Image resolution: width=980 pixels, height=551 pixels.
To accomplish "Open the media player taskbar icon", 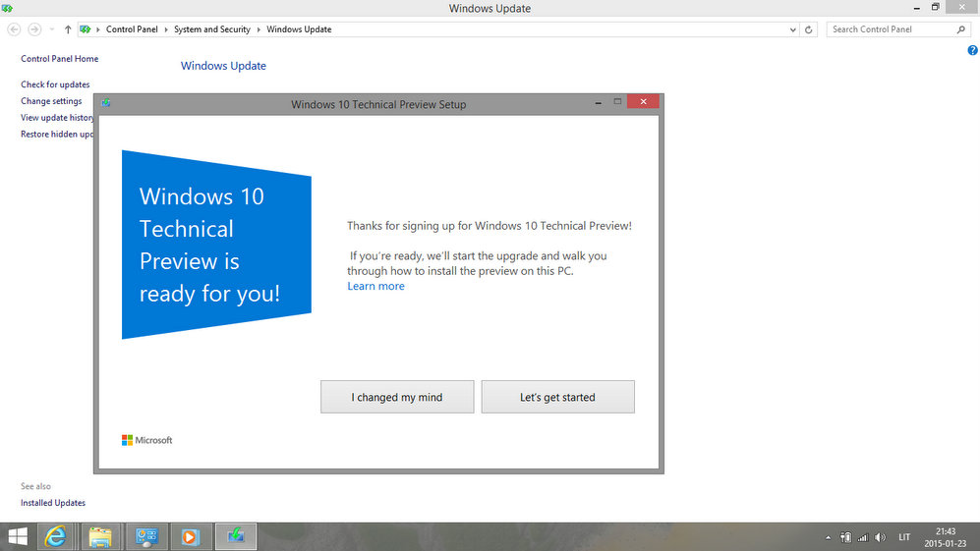I will 191,536.
